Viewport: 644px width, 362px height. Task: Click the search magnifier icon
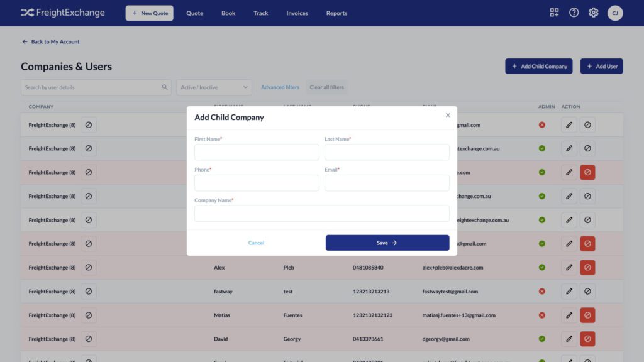(165, 87)
